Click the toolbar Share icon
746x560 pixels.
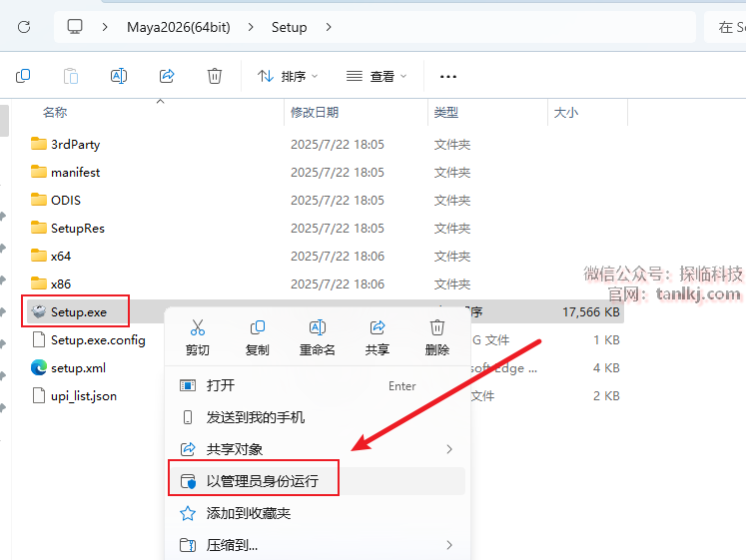(x=167, y=76)
